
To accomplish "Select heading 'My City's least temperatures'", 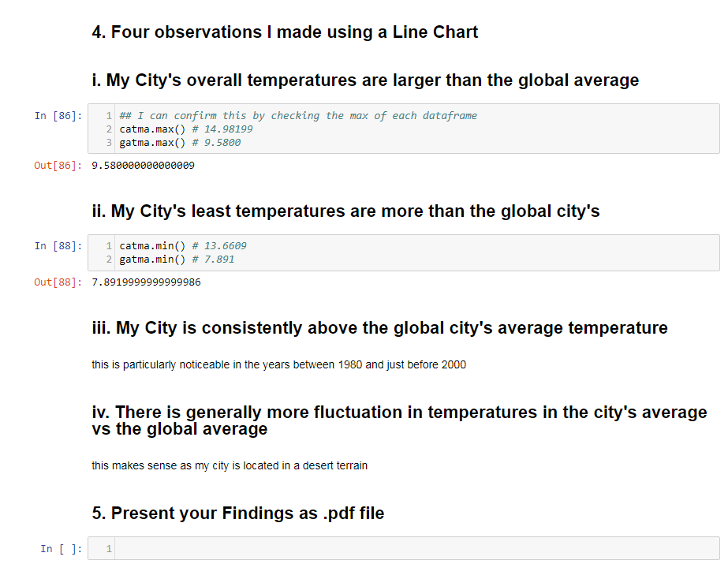I will click(x=345, y=211).
